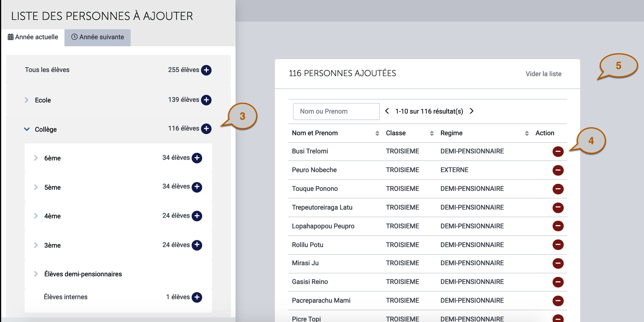Remove Rolilu Potu from the list
Screen dimensions: 644x322
coord(558,244)
